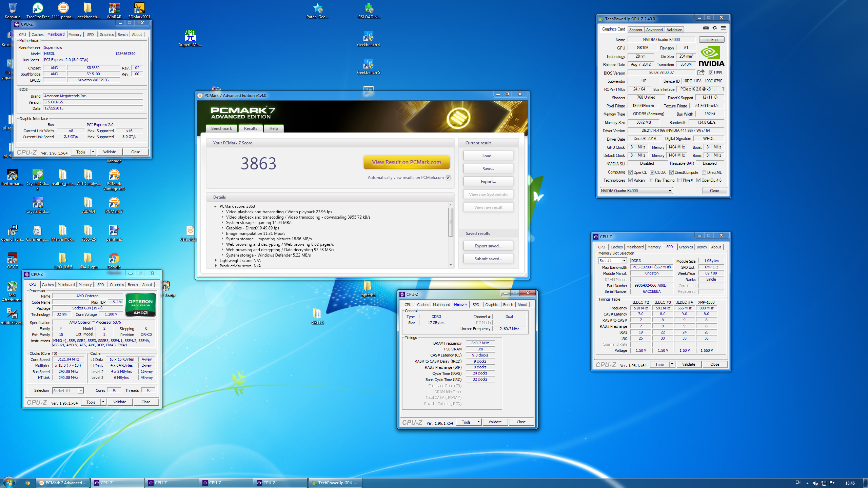Expand the Graphics - DirectX 9 result row
This screenshot has height=488, width=868.
pyautogui.click(x=222, y=228)
